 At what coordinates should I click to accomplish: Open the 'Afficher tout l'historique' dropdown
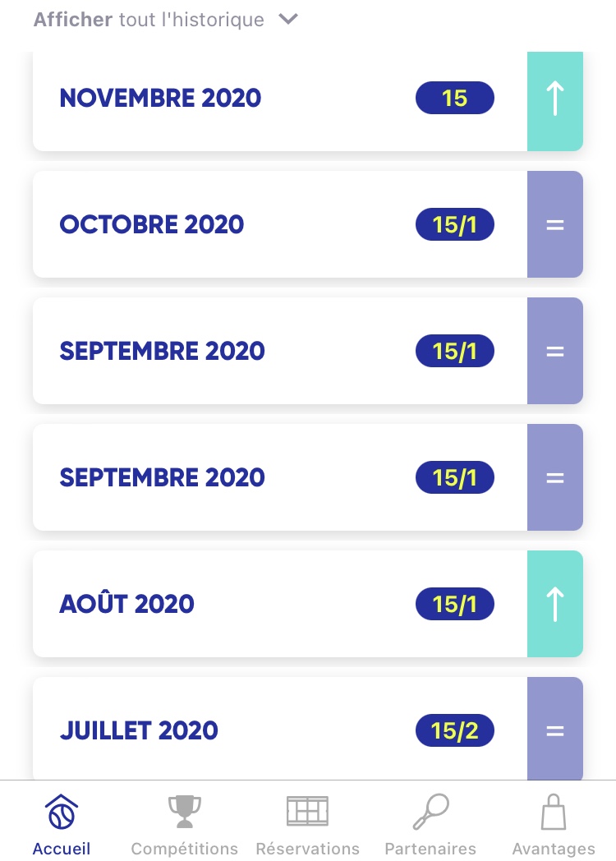(149, 20)
